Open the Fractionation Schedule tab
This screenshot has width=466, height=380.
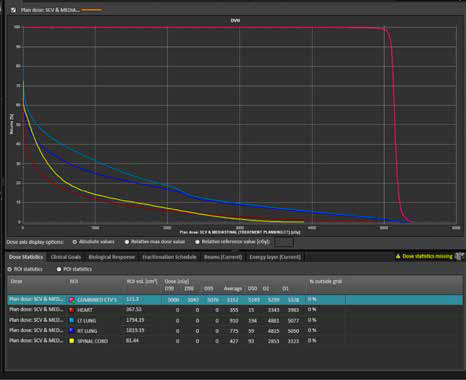pyautogui.click(x=169, y=257)
